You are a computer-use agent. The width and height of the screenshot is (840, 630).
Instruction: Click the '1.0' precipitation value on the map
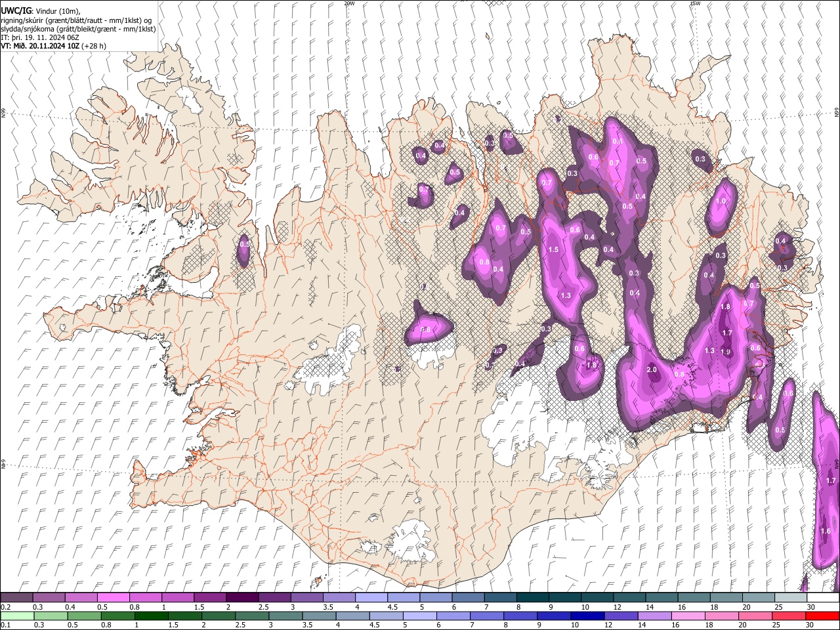click(721, 201)
